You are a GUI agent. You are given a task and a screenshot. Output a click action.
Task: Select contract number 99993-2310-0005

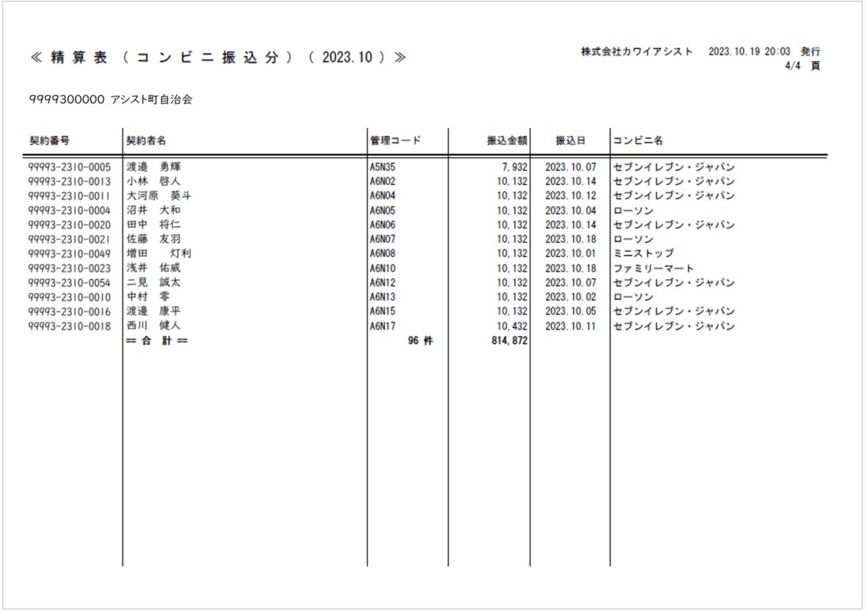coord(70,168)
